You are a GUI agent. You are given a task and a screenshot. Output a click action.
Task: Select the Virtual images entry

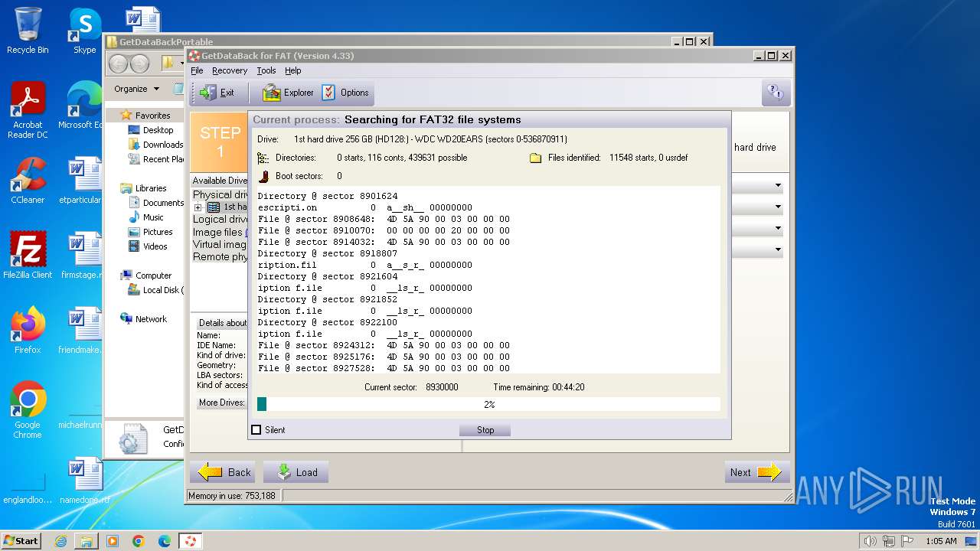(220, 244)
